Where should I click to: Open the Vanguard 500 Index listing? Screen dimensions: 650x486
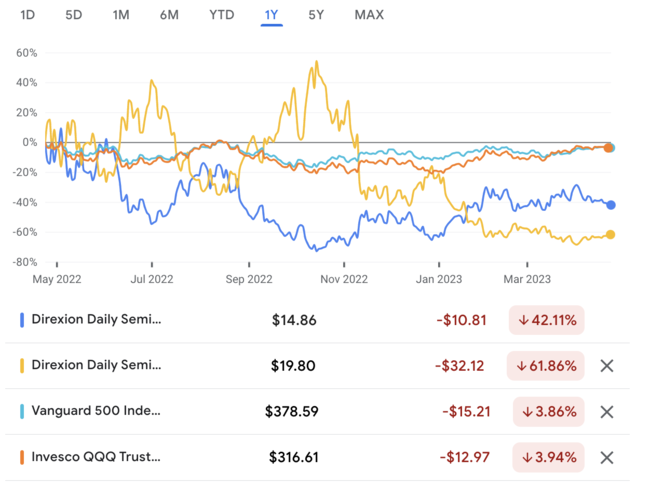tap(317, 412)
